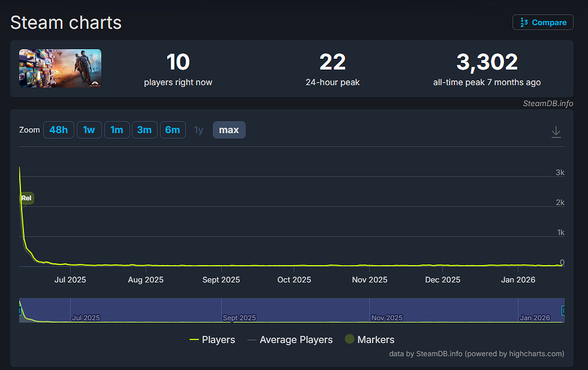The width and height of the screenshot is (588, 370).
Task: Hide the Average Players series
Action: (x=290, y=340)
